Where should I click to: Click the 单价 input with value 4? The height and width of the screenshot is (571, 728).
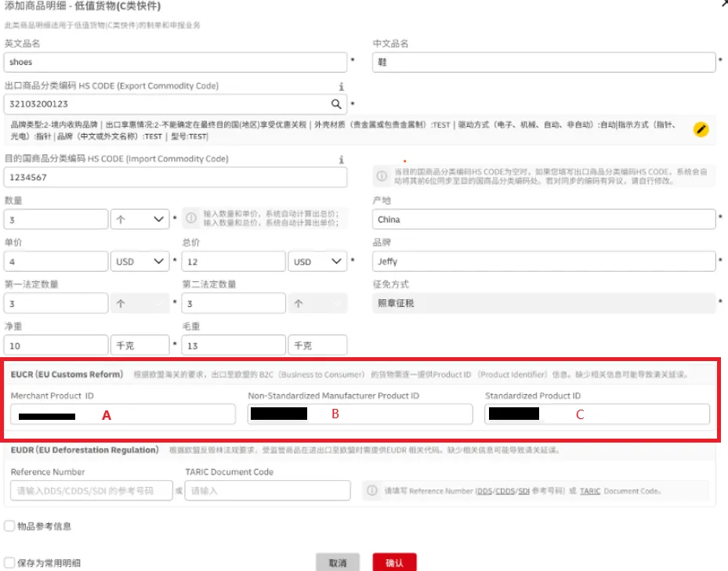pyautogui.click(x=56, y=262)
